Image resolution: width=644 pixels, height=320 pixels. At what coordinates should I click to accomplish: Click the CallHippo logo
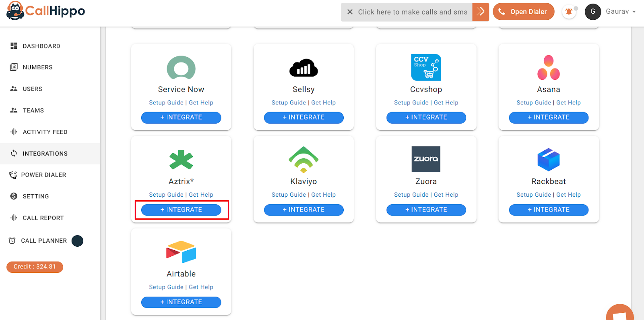(45, 11)
